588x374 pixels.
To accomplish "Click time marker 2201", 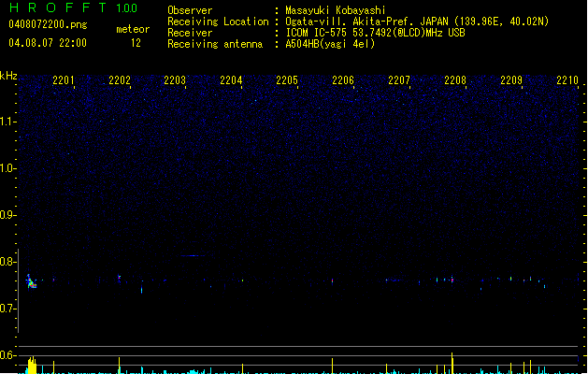I will (x=64, y=79).
